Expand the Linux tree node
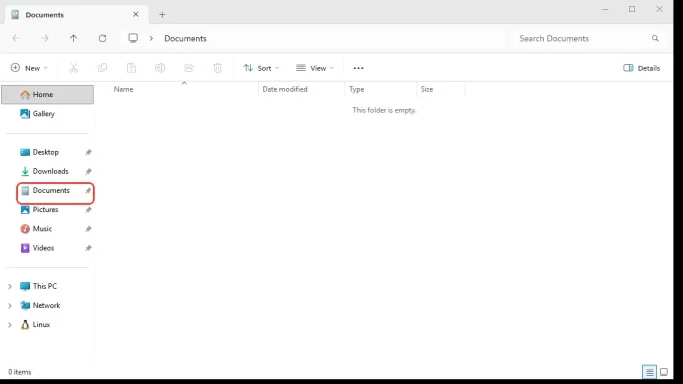 pos(10,325)
